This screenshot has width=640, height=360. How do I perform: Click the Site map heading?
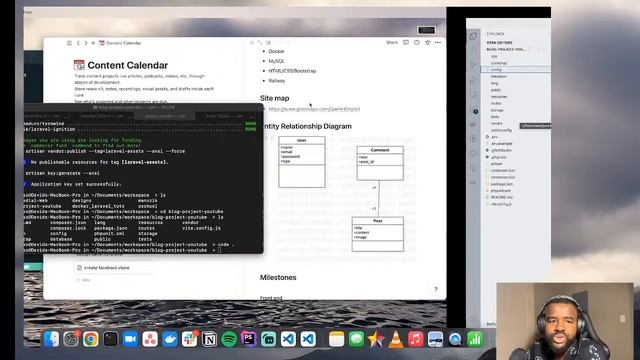tap(275, 98)
